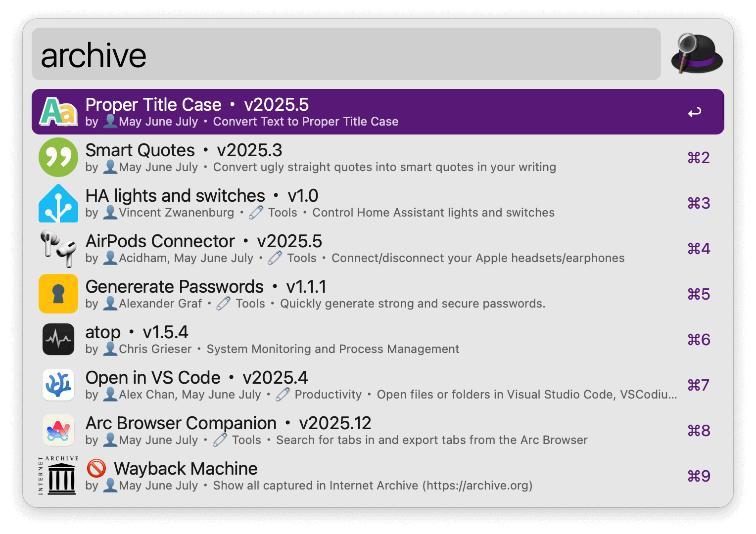
Task: Click in the search field containing 'archive'
Action: 346,54
